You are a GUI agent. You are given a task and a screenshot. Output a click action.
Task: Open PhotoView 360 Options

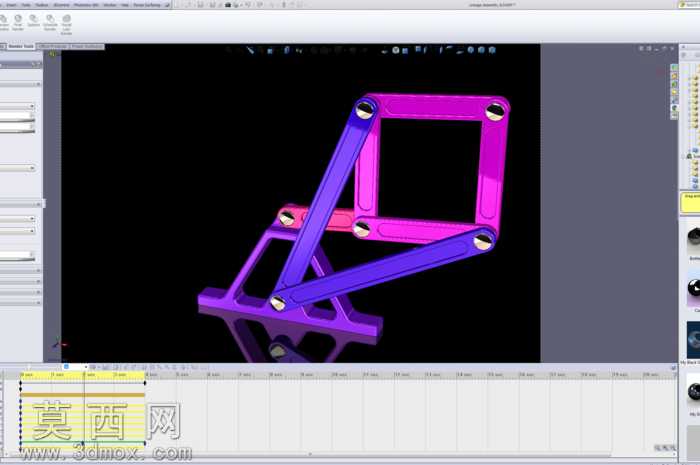point(34,21)
